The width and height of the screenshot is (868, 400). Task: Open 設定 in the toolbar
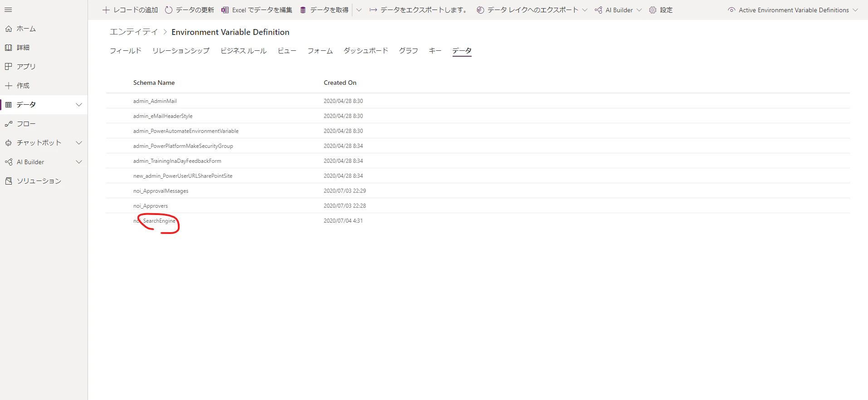661,10
